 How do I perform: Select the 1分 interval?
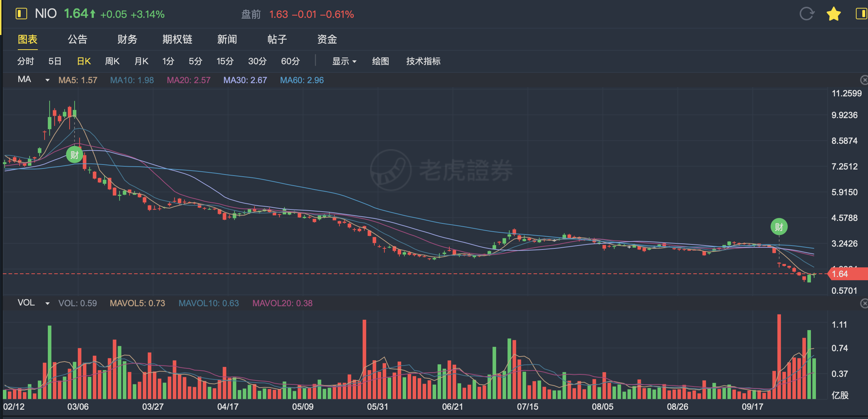pyautogui.click(x=168, y=61)
